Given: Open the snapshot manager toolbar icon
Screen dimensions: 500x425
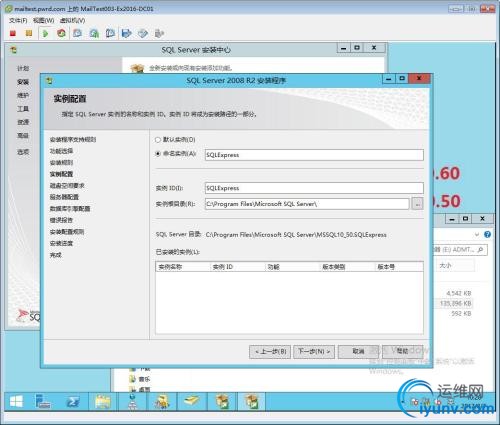Looking at the screenshot, I should click(110, 33).
